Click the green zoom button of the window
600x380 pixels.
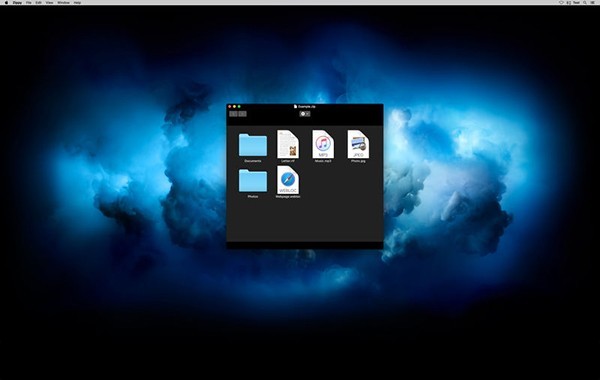pyautogui.click(x=239, y=106)
